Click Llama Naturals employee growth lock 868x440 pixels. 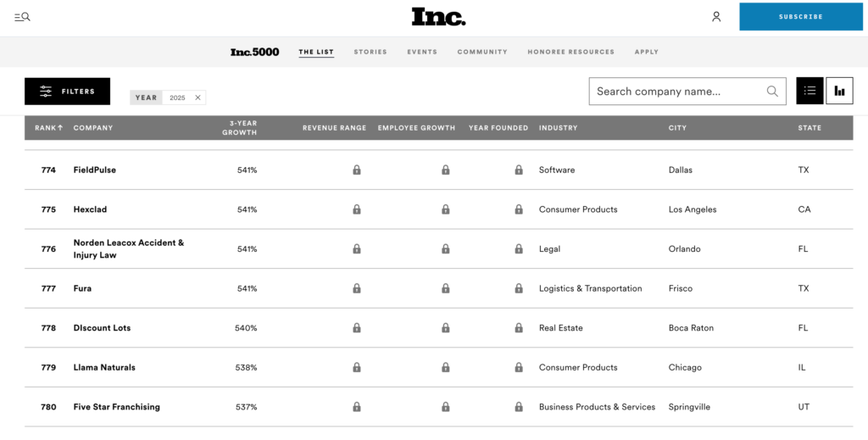pyautogui.click(x=446, y=367)
